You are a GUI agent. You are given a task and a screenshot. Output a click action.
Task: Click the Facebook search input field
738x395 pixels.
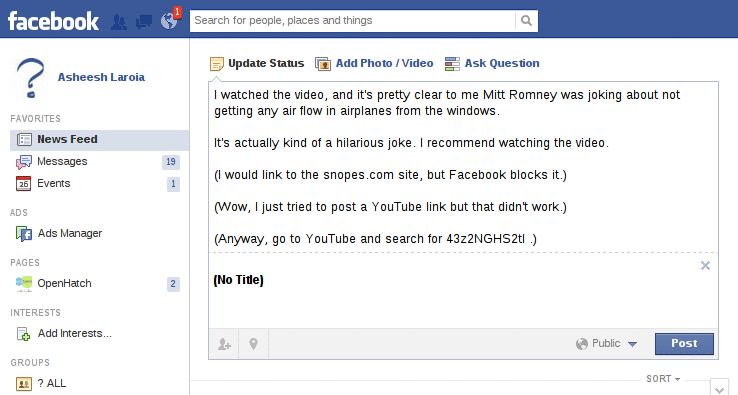point(353,21)
